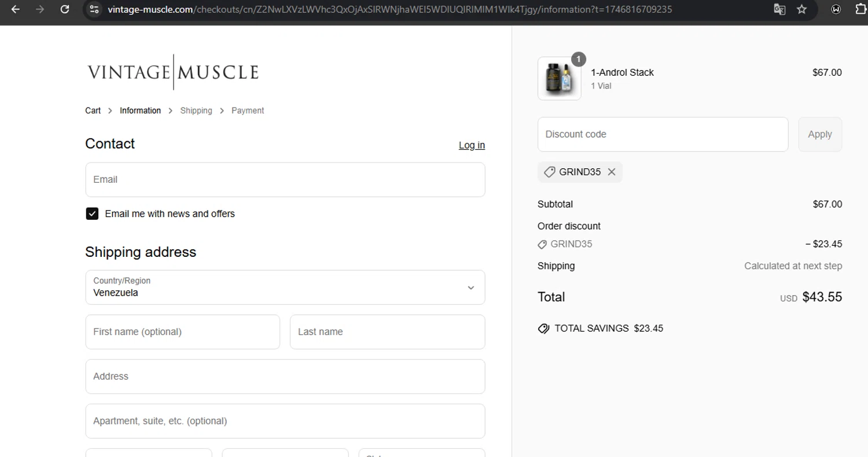This screenshot has width=868, height=457.
Task: Focus the Discount code field
Action: point(663,134)
